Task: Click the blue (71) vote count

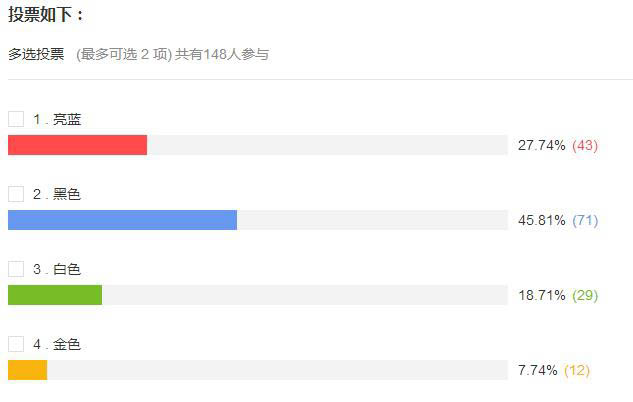Action: coord(585,220)
